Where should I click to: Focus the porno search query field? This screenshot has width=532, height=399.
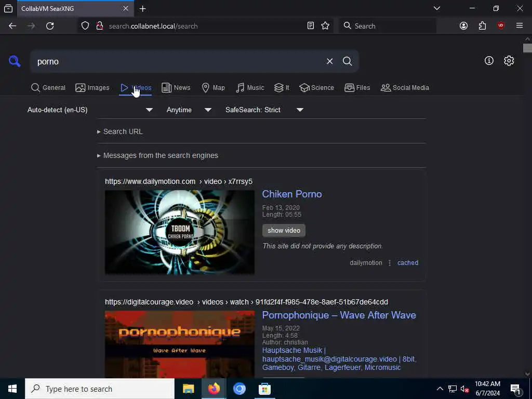pos(178,61)
